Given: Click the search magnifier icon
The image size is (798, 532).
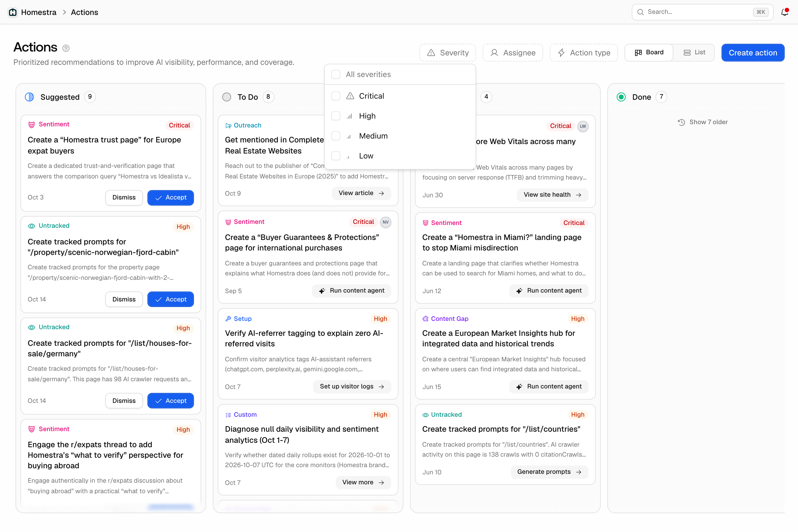Looking at the screenshot, I should tap(641, 12).
